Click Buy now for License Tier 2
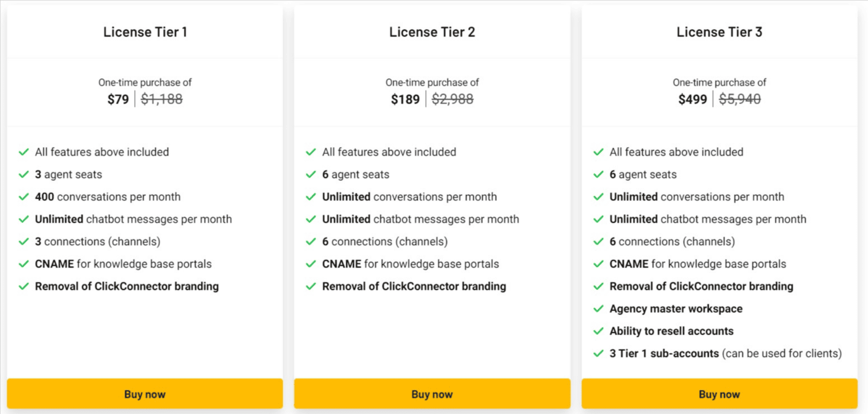Image resolution: width=868 pixels, height=414 pixels. (432, 394)
